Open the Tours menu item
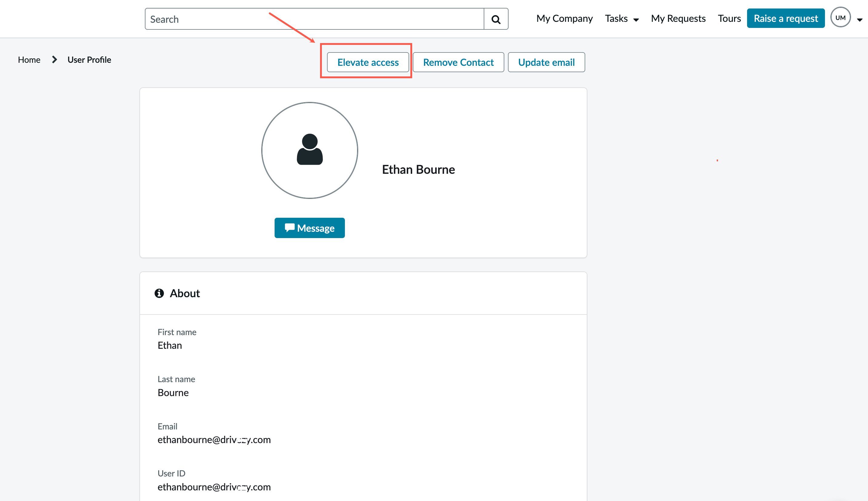This screenshot has height=501, width=868. point(729,18)
